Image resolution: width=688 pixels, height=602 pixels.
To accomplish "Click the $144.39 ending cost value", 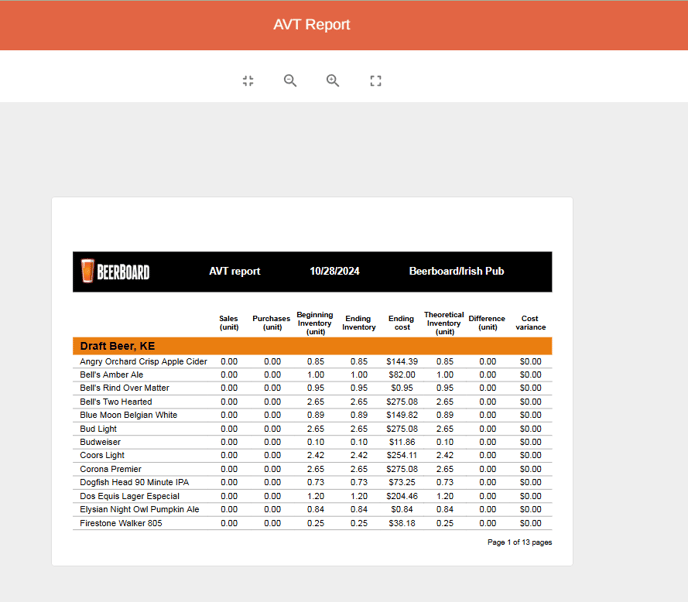I will click(x=402, y=362).
